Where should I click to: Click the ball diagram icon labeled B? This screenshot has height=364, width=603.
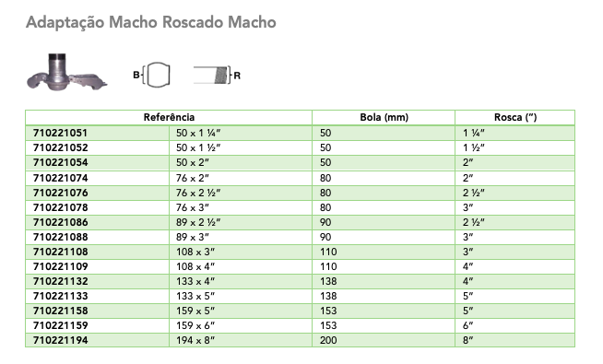pos(152,75)
